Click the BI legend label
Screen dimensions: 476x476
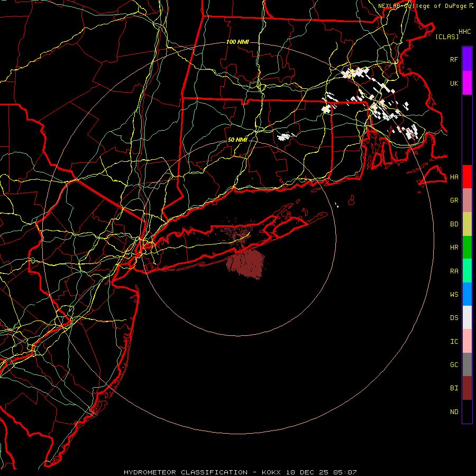454,388
